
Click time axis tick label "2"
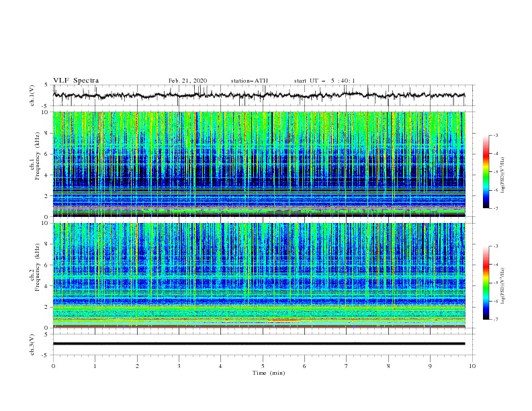[x=137, y=366]
